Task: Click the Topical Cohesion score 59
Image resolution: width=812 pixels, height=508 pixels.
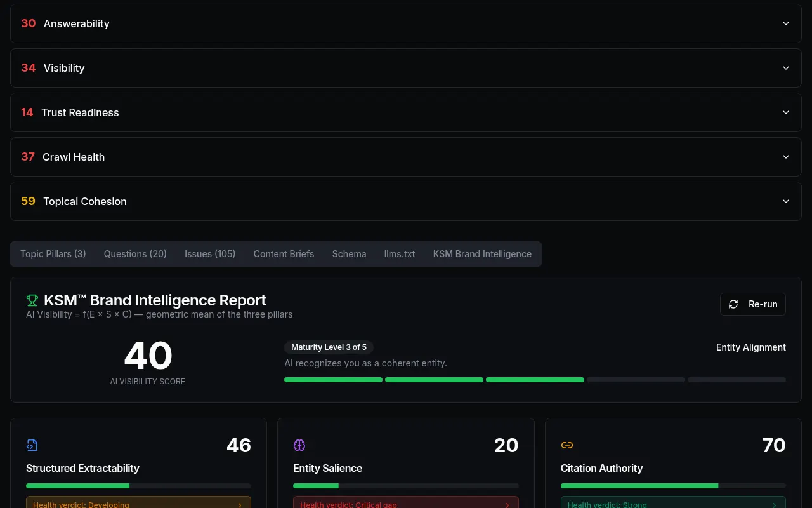Action: (28, 201)
